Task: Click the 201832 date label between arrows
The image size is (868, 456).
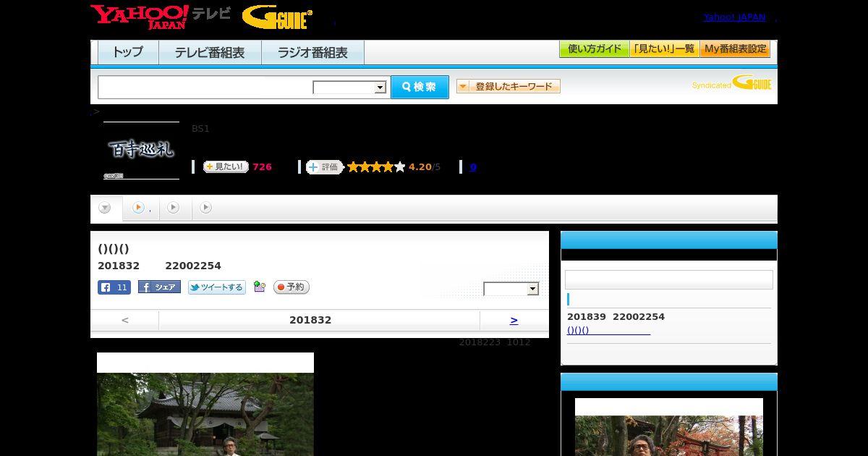Action: click(x=310, y=320)
